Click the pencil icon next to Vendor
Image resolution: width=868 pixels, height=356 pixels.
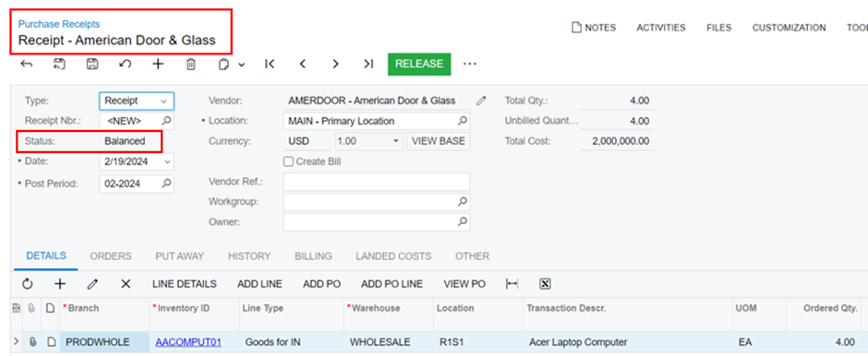(x=482, y=101)
